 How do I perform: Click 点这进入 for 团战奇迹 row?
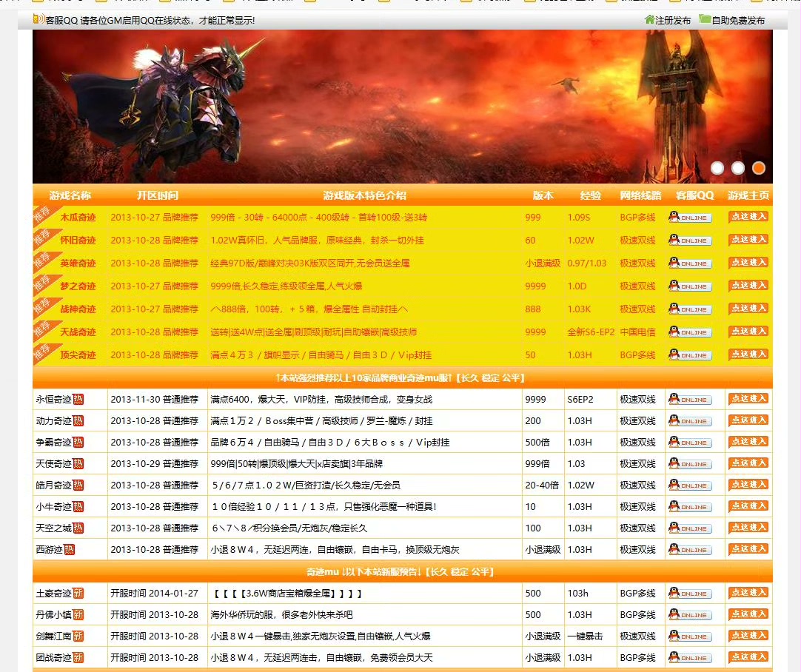pos(748,658)
